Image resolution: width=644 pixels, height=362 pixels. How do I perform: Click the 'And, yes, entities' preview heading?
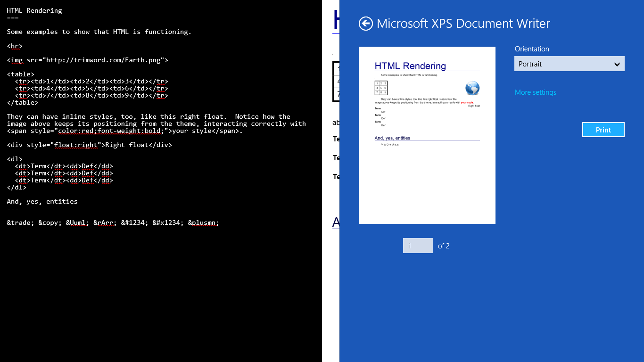[x=392, y=138]
